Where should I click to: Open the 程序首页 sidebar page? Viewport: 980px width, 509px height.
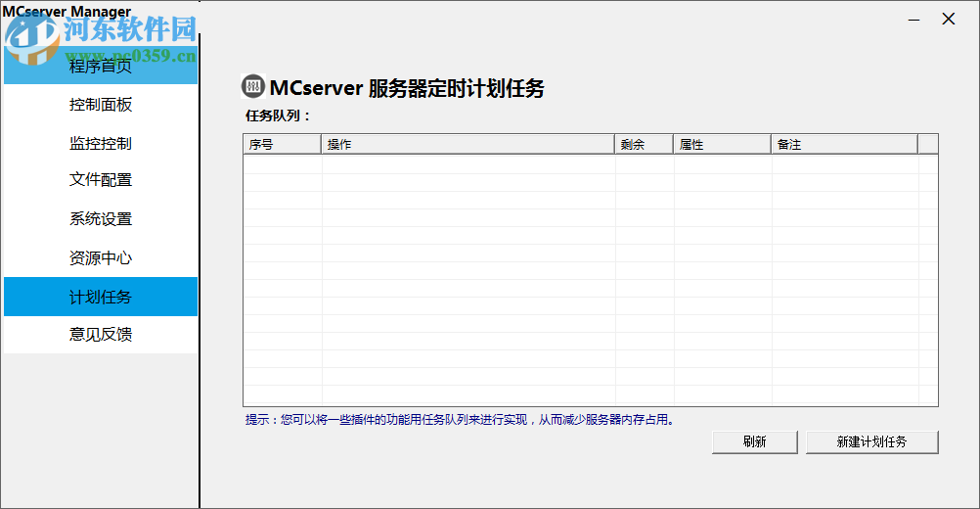tap(101, 65)
